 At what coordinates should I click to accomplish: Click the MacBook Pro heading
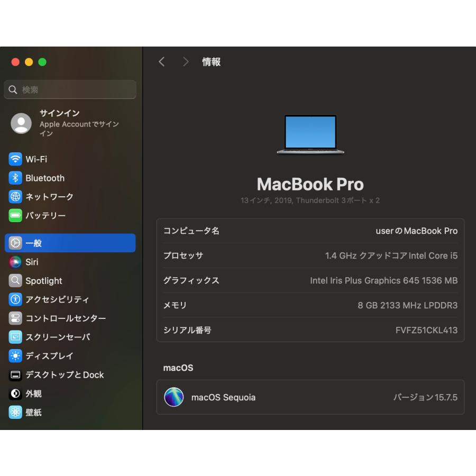click(310, 184)
